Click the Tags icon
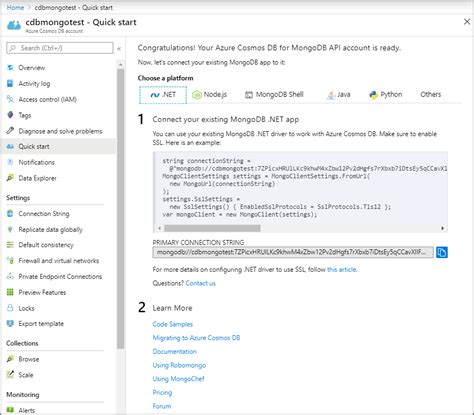The height and width of the screenshot is (415, 474). click(10, 115)
